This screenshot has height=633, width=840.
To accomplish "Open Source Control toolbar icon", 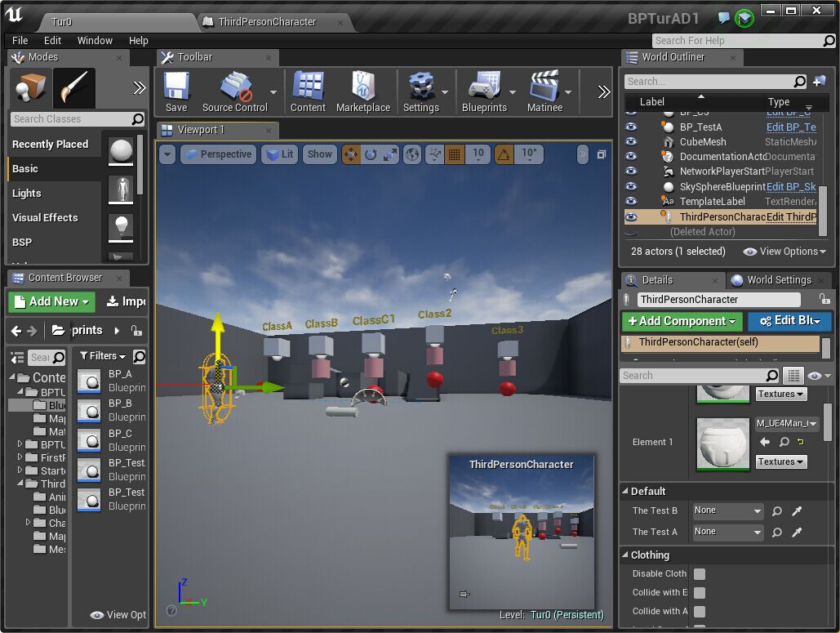I will pyautogui.click(x=234, y=91).
